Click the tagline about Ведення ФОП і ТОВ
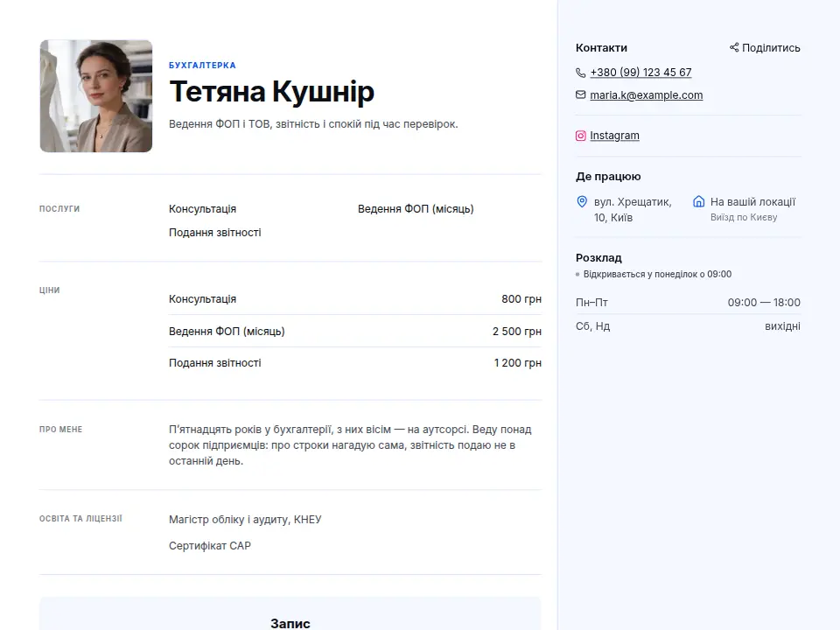This screenshot has width=840, height=630. click(x=313, y=124)
